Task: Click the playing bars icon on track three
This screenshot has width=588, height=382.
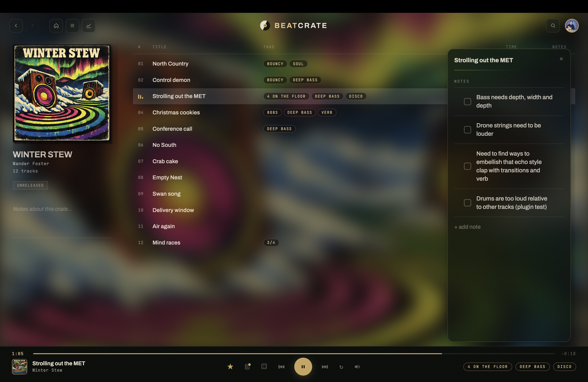Action: (140, 96)
